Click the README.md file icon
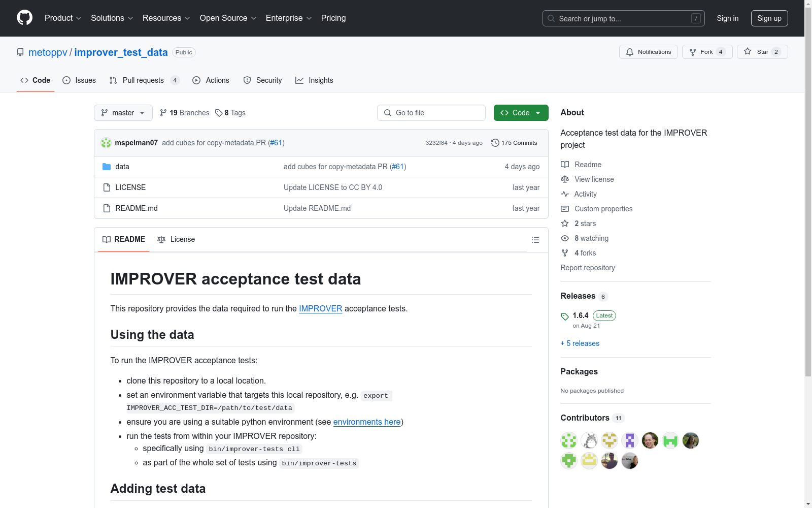This screenshot has height=508, width=812. (x=107, y=208)
